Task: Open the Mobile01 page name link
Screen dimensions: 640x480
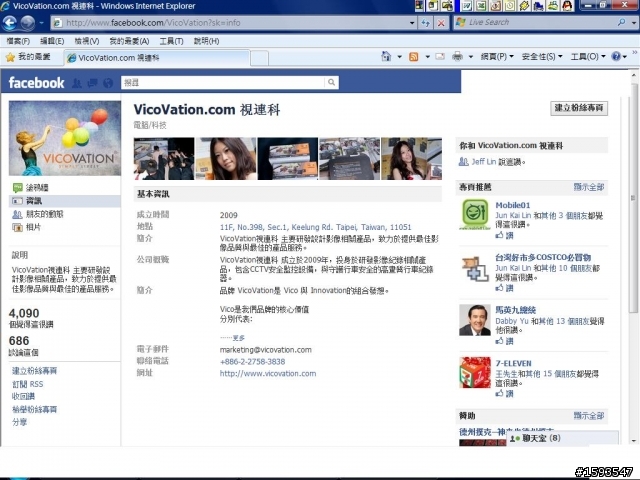Action: click(x=513, y=205)
